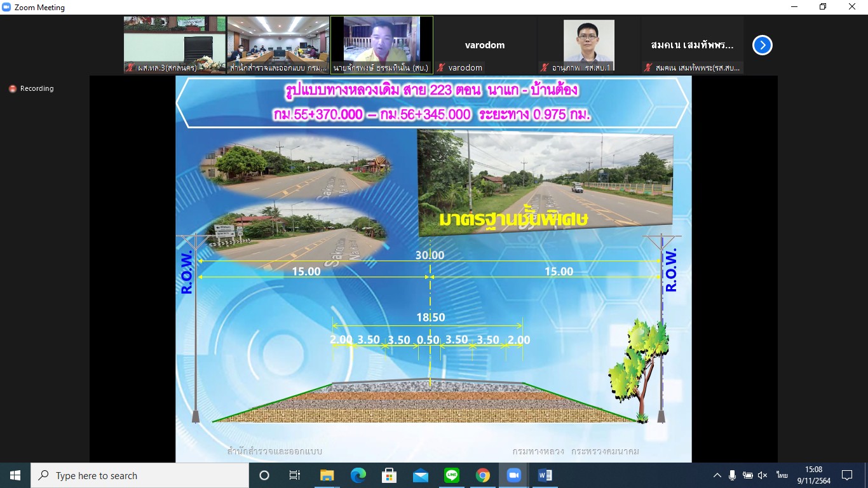Open Microsoft Edge from the taskbar
The width and height of the screenshot is (868, 488).
point(358,475)
